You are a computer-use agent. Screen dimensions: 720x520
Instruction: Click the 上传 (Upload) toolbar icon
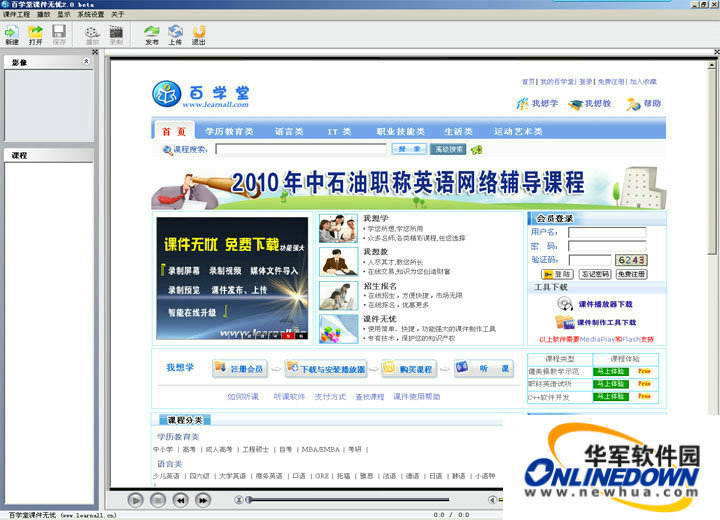[x=175, y=34]
